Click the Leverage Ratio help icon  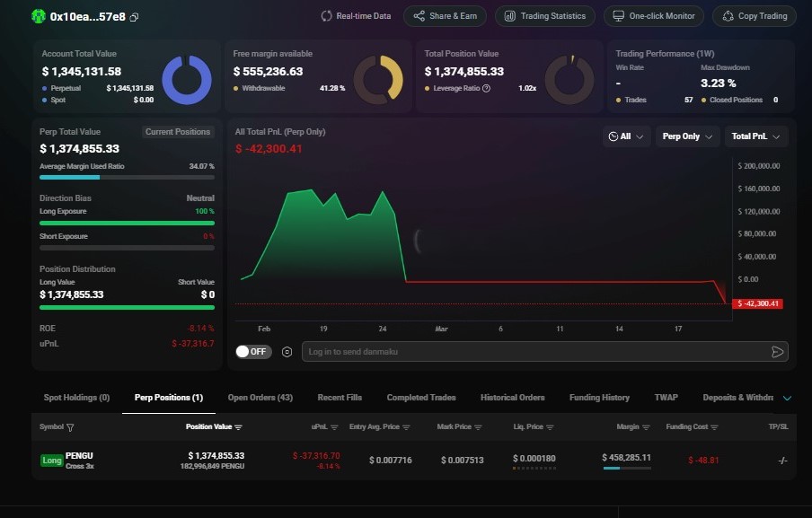coord(487,88)
